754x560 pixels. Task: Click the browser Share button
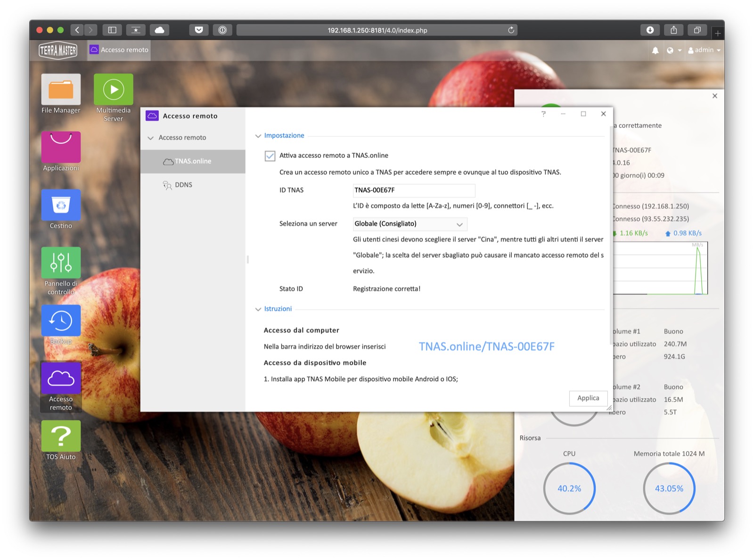tap(674, 30)
